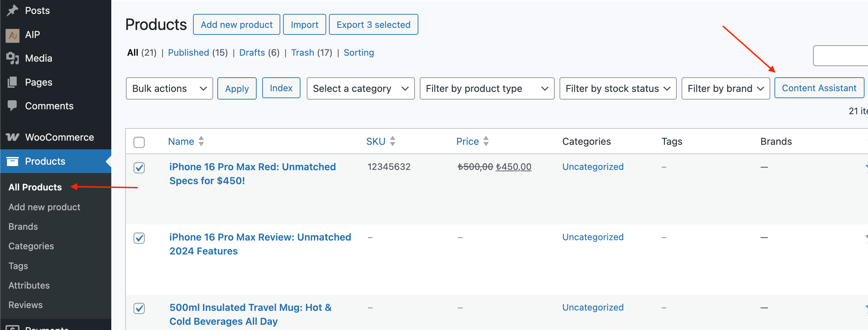The width and height of the screenshot is (868, 330).
Task: Click Uncategorized for iPhone Review row
Action: pyautogui.click(x=593, y=237)
